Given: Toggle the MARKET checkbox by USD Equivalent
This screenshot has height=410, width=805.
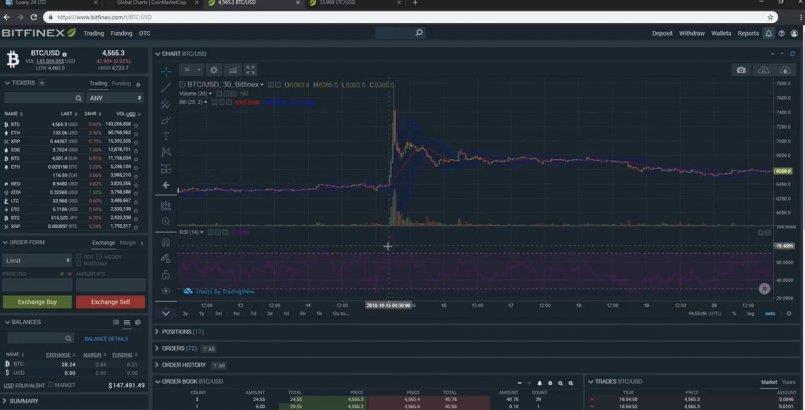Looking at the screenshot, I should point(50,385).
